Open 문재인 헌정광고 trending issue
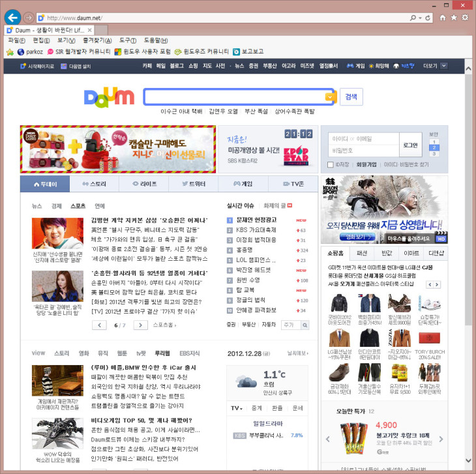476x474 pixels. point(256,220)
